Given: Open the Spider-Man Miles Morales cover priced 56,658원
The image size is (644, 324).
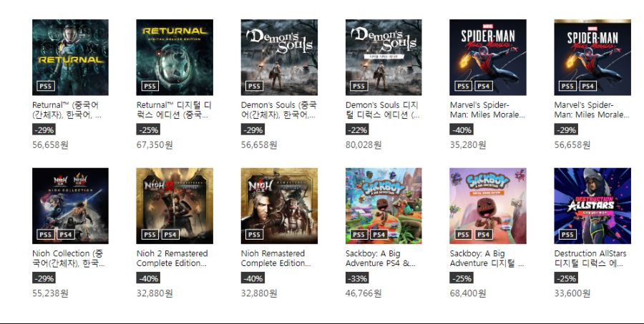Looking at the screenshot, I should (592, 57).
